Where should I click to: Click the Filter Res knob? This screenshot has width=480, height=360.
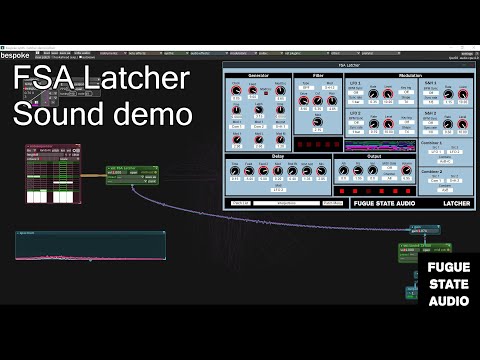tap(332, 101)
